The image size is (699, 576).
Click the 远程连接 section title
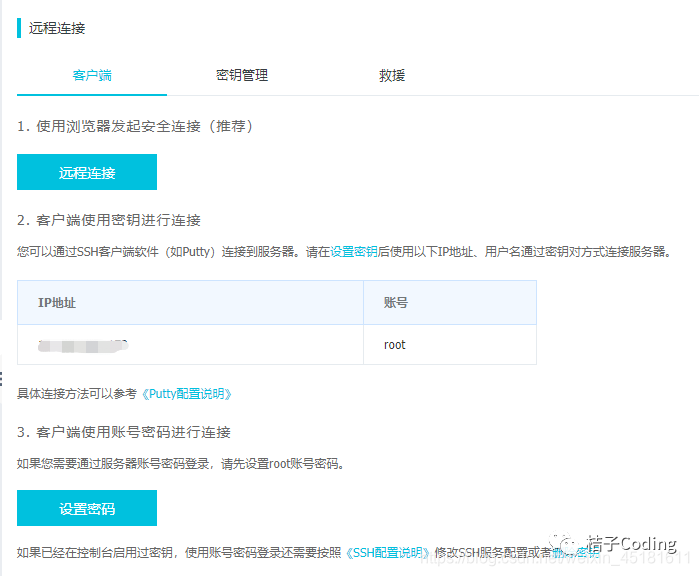coord(57,29)
